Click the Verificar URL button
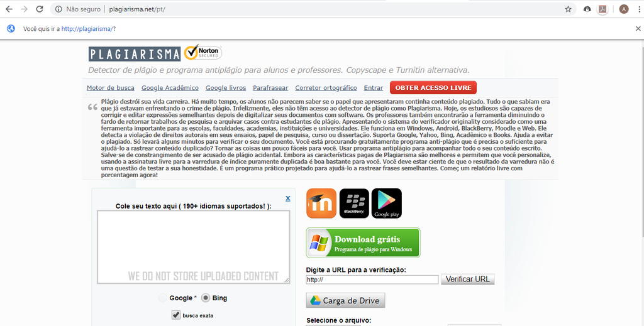 tap(468, 280)
